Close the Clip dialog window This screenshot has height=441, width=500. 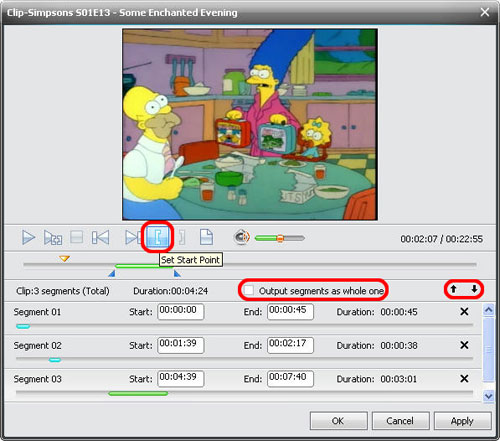click(485, 12)
